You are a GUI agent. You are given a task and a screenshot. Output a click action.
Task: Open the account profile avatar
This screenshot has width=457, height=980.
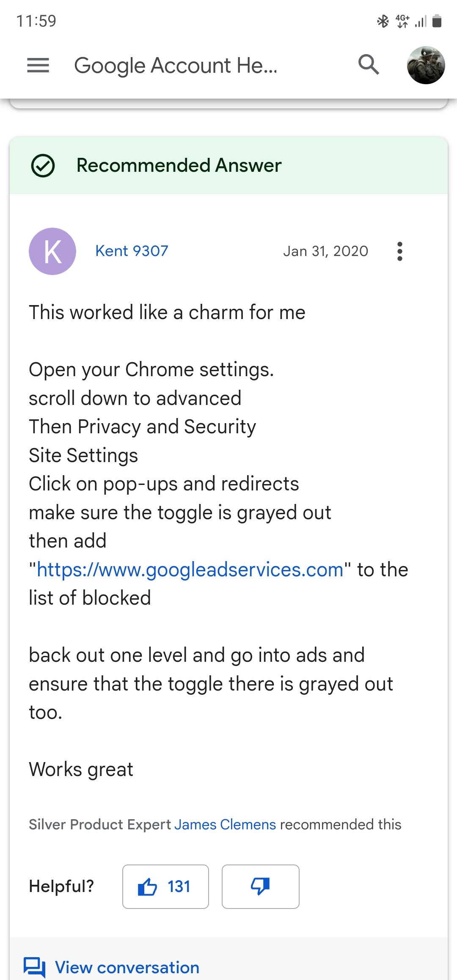(426, 65)
